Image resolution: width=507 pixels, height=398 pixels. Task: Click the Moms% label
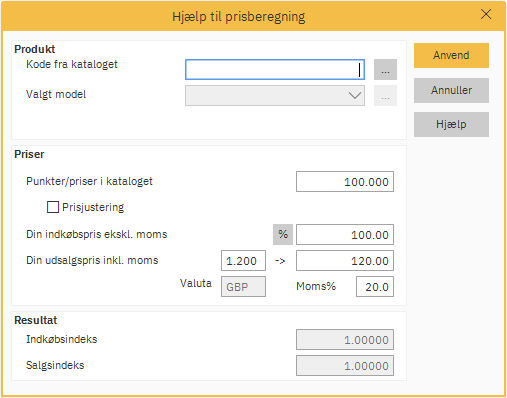pos(316,286)
